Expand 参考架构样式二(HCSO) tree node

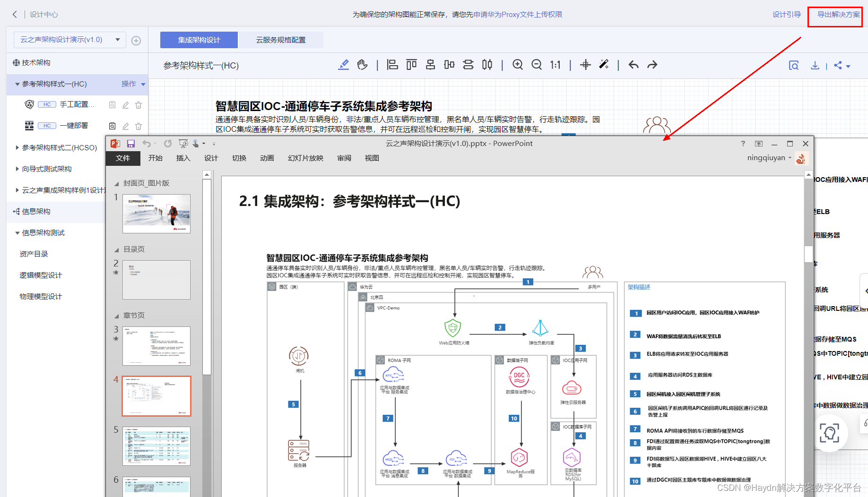[17, 148]
